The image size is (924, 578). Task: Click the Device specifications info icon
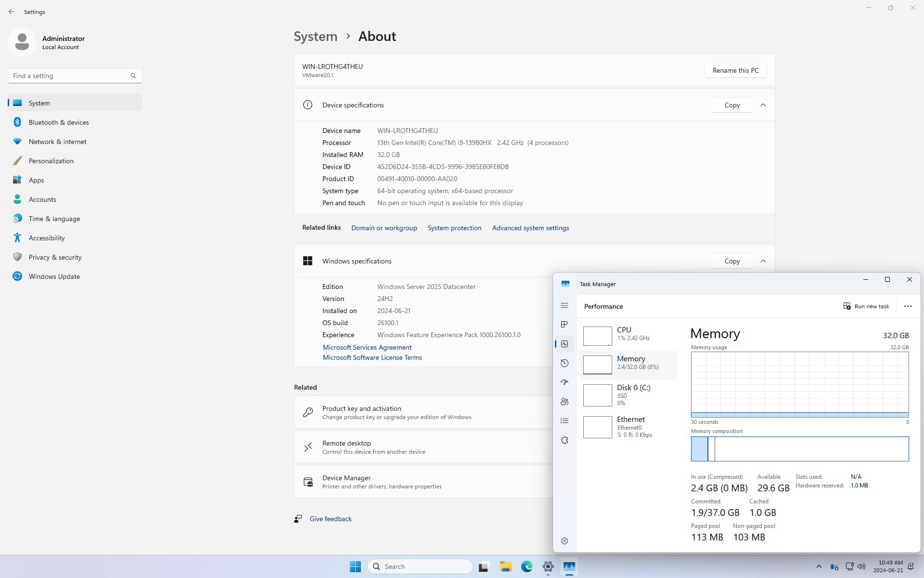[308, 105]
